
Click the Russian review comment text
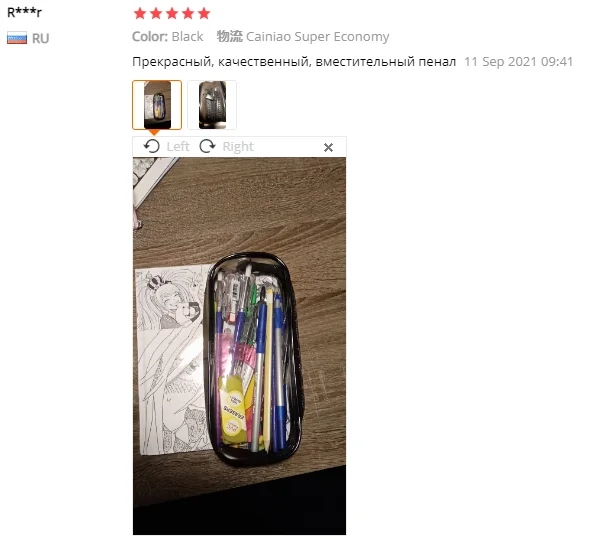coord(294,62)
